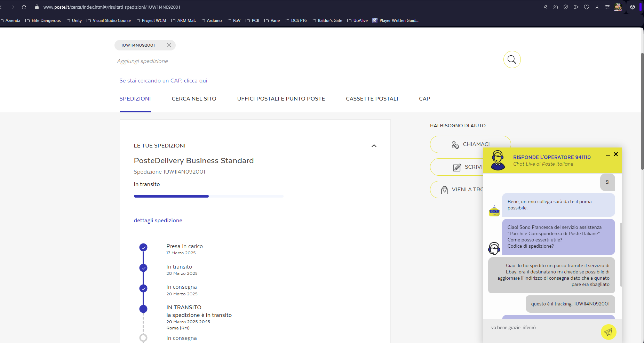
Task: Open the Azienda bookmarks folder
Action: coord(10,21)
